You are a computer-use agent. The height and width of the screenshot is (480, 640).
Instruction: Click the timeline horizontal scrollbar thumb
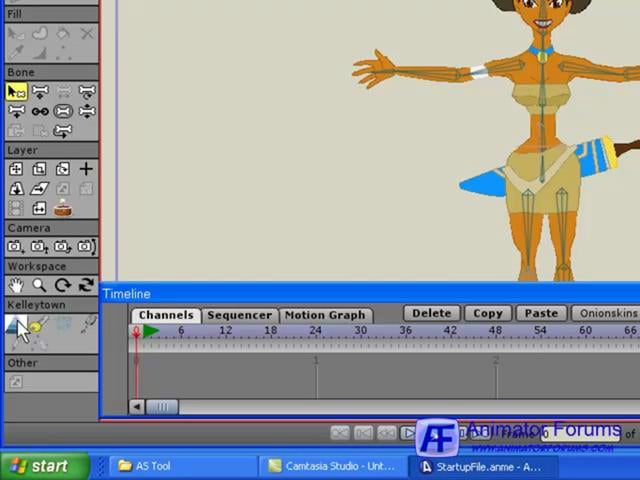tap(162, 407)
